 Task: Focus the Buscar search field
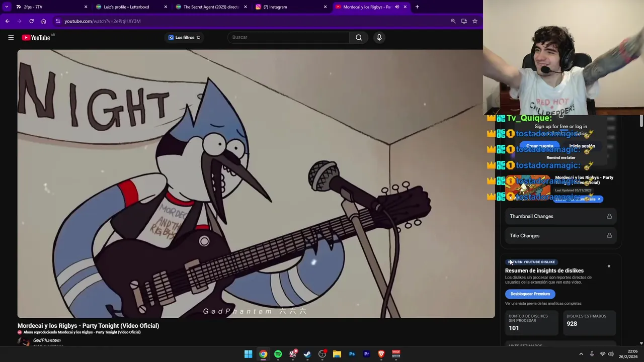pyautogui.click(x=288, y=37)
